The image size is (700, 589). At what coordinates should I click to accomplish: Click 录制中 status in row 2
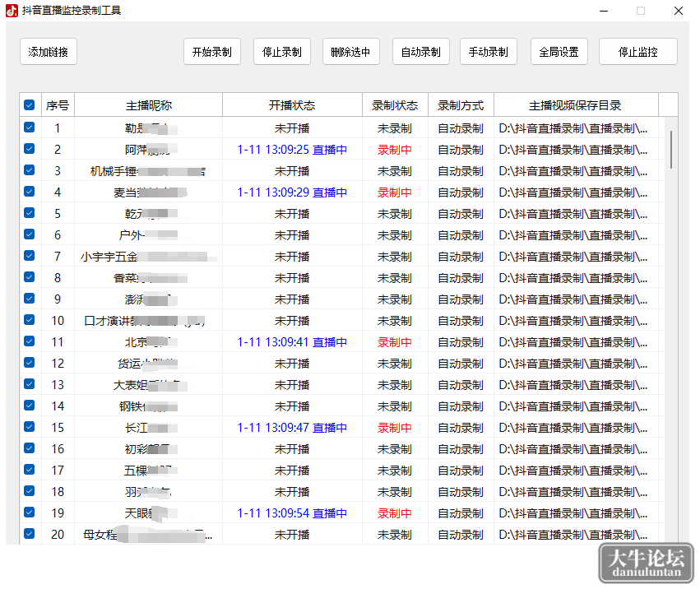click(395, 150)
